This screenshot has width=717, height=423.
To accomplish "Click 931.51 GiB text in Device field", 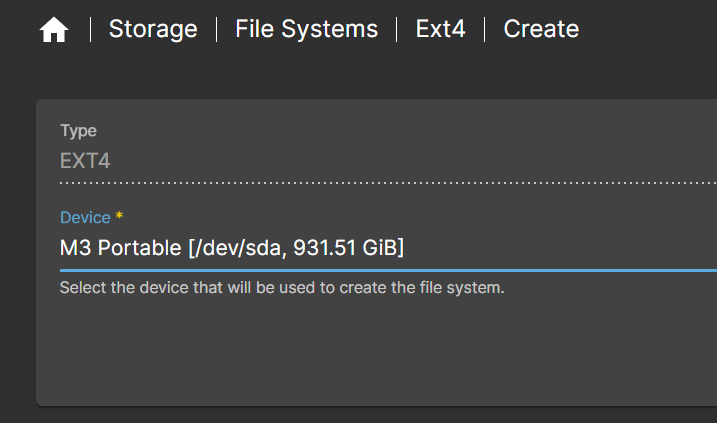I will [x=348, y=248].
